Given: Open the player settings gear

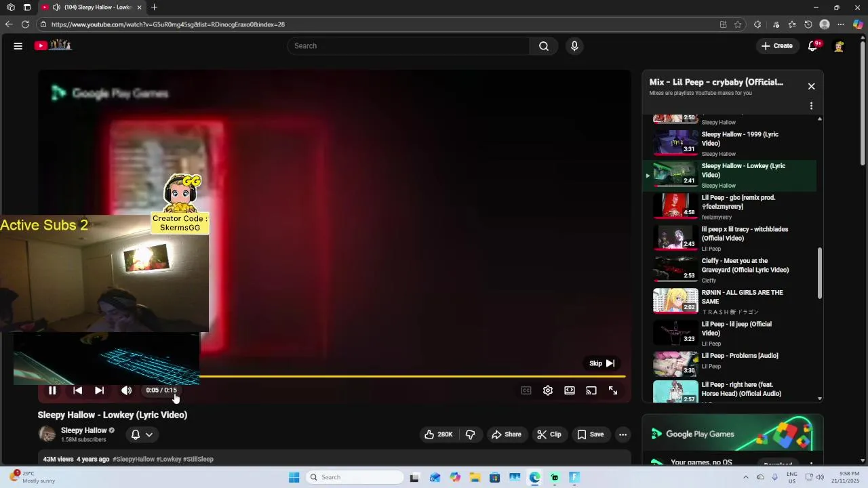Looking at the screenshot, I should click(548, 390).
